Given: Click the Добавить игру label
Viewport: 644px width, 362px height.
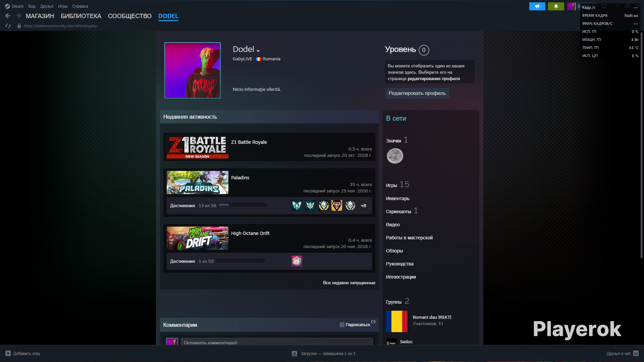Looking at the screenshot, I should pyautogui.click(x=27, y=354).
